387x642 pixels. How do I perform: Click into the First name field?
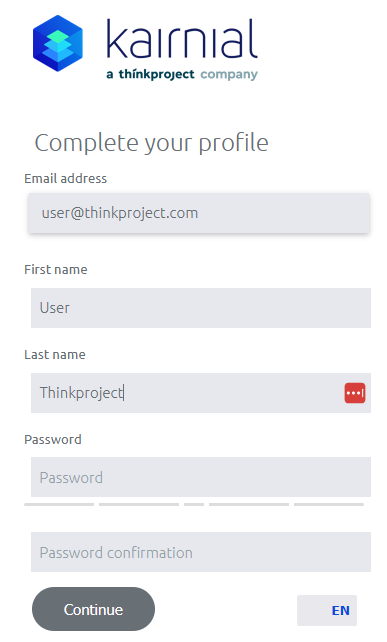pyautogui.click(x=201, y=308)
